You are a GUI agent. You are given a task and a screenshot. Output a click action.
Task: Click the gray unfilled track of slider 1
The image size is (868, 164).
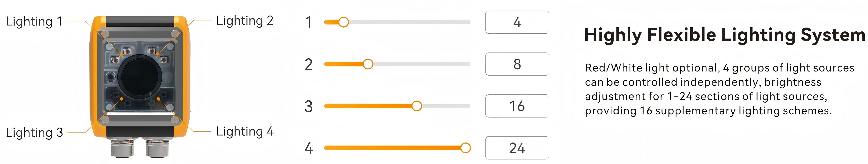409,22
